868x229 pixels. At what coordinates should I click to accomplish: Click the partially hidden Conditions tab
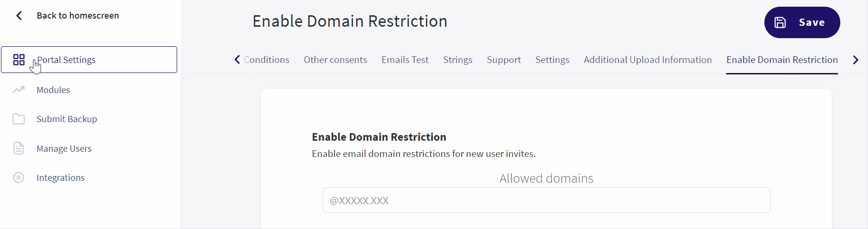[x=266, y=60]
